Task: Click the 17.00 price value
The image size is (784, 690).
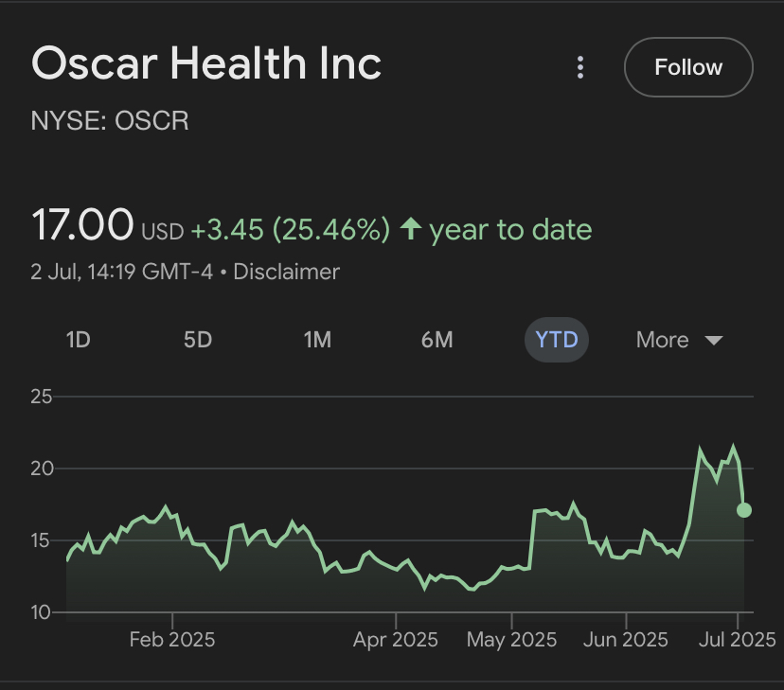Action: pyautogui.click(x=82, y=226)
